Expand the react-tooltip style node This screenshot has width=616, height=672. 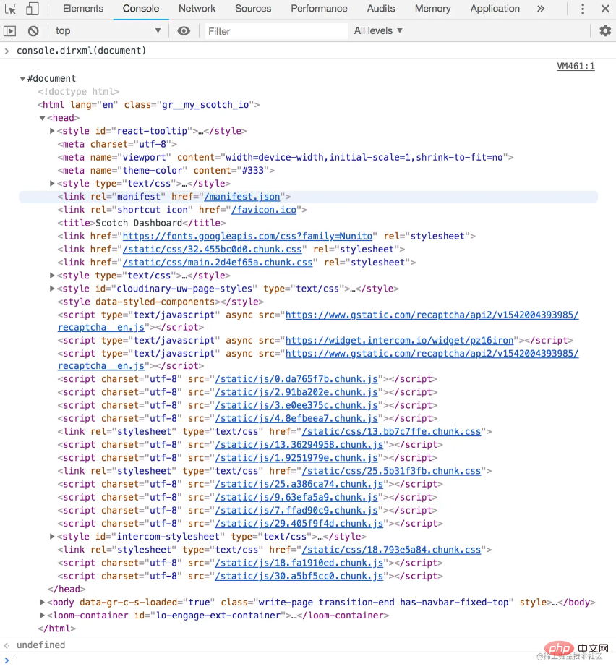click(52, 131)
